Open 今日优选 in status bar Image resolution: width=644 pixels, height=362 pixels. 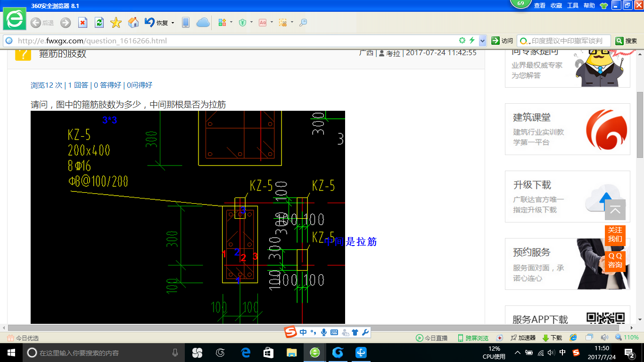coord(23,338)
